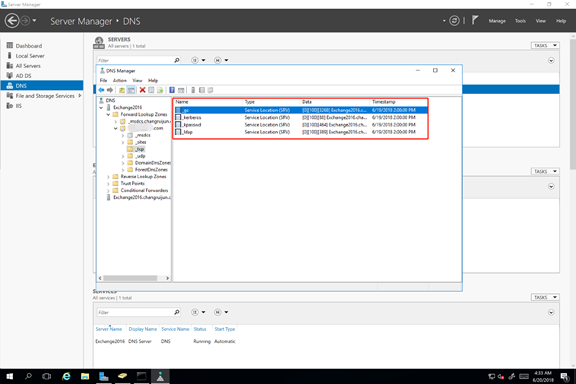Select the _kerberos SRV record
576x384 pixels.
pyautogui.click(x=300, y=118)
